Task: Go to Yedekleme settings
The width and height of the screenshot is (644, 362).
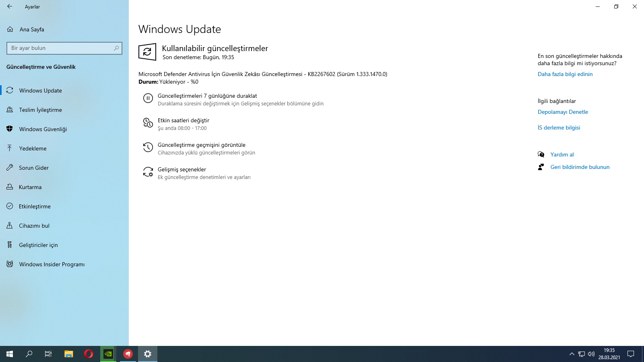Action: pos(64,148)
